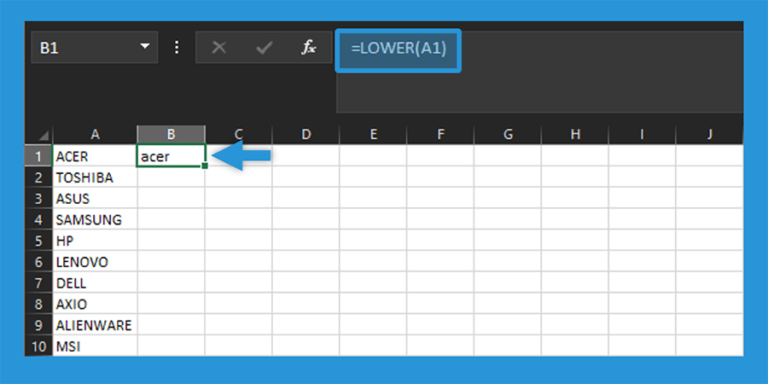The height and width of the screenshot is (384, 768).
Task: Select cell A9 containing ALIENWARE
Action: (95, 325)
